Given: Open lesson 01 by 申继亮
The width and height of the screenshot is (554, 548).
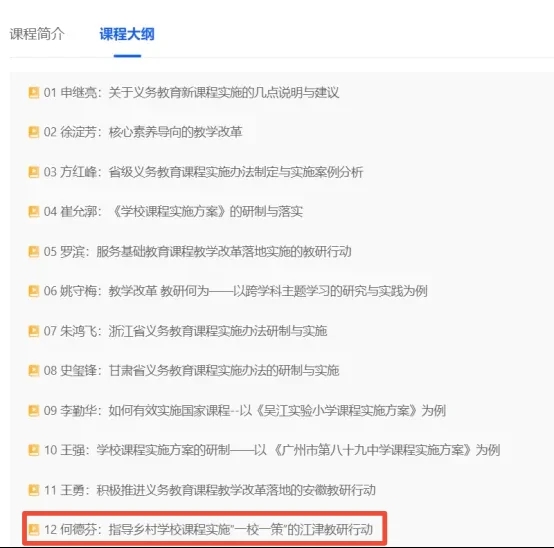Looking at the screenshot, I should 191,93.
